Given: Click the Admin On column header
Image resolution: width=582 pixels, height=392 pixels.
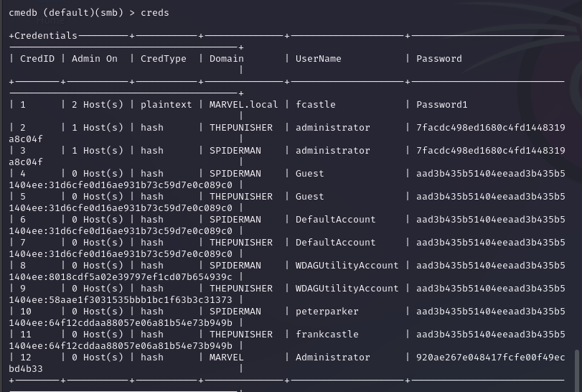Looking at the screenshot, I should click(95, 59).
